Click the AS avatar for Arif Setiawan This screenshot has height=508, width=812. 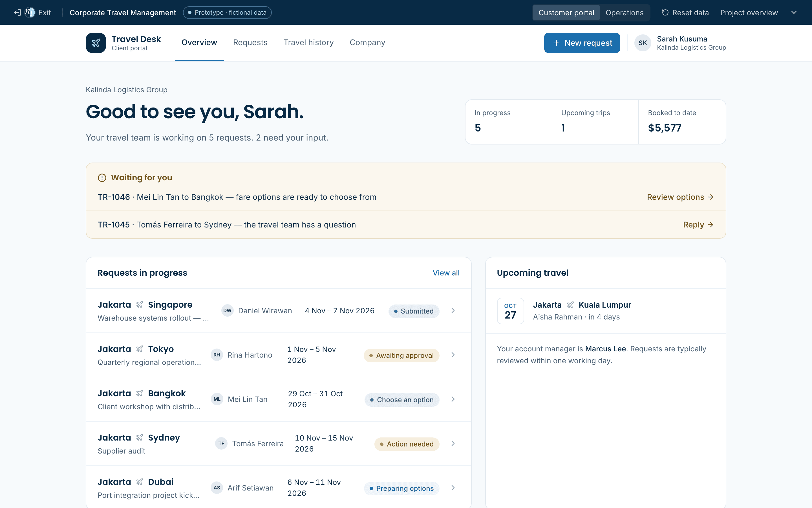217,488
